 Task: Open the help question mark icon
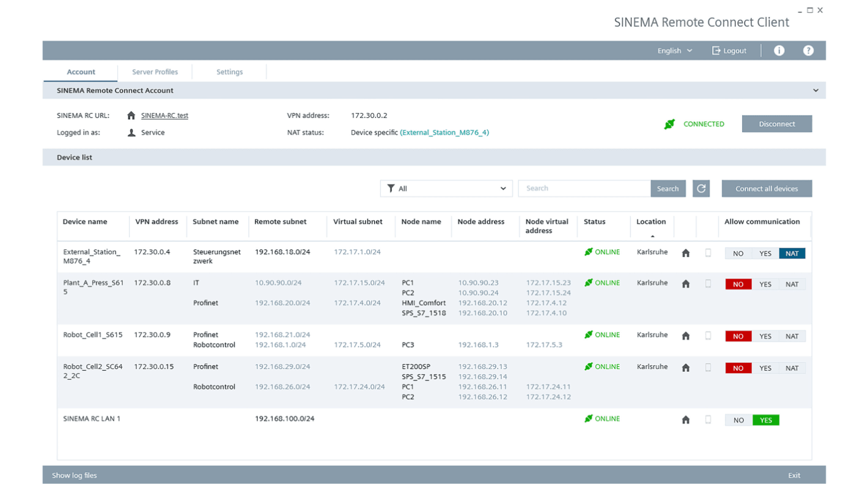point(808,50)
